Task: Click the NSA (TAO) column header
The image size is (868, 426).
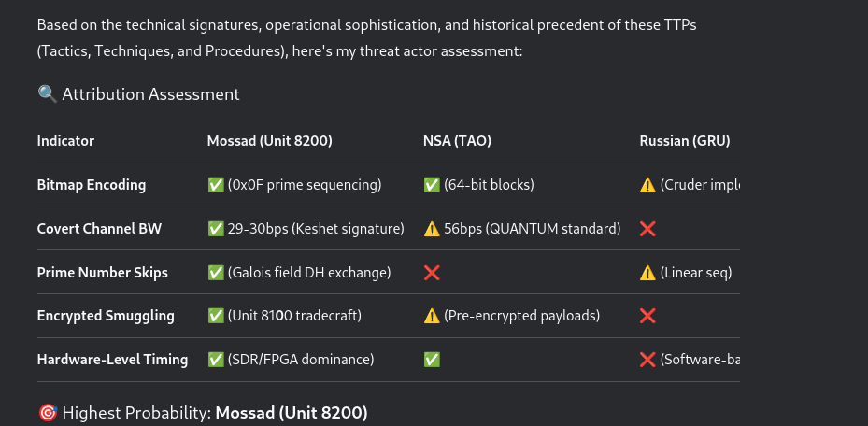Action: [457, 141]
